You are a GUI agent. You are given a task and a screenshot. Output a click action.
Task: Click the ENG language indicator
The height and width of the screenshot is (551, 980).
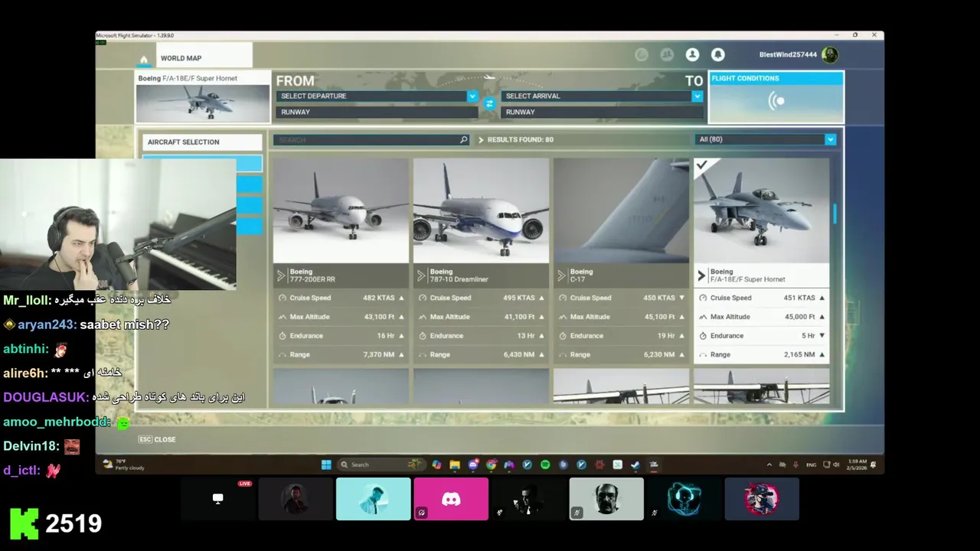[x=812, y=465]
